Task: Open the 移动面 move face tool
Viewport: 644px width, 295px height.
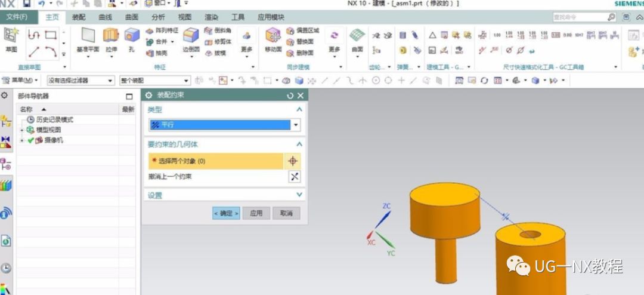Action: click(x=273, y=41)
